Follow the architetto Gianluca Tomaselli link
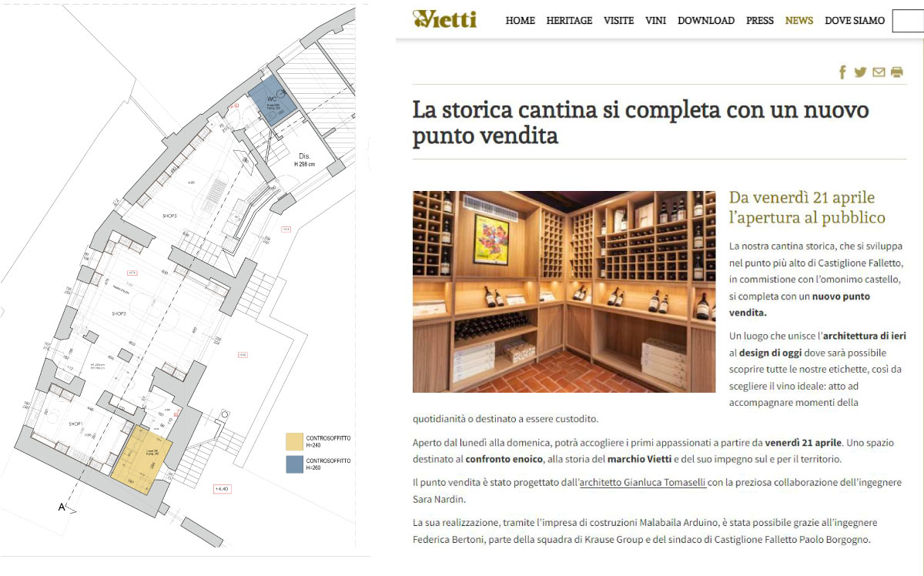Screen dimensions: 924x576 [x=643, y=482]
